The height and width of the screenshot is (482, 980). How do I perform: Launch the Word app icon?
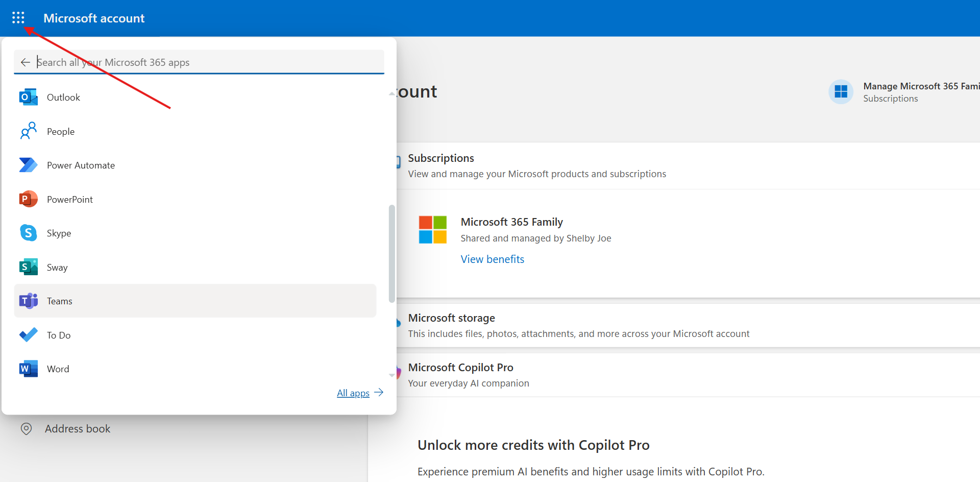[x=28, y=369]
